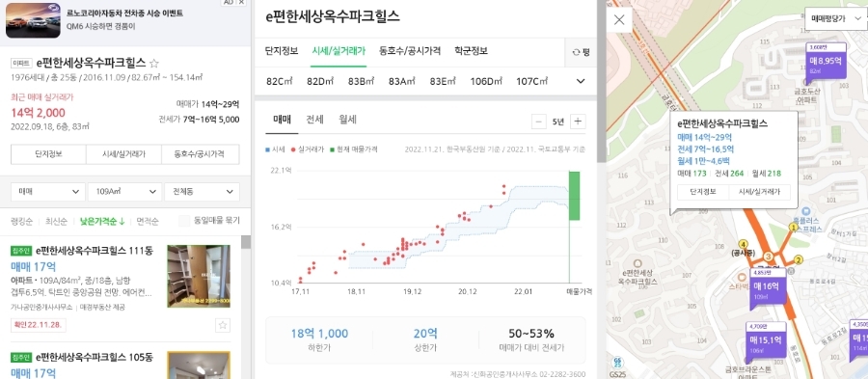Click left panel 동호수/공시가격 button
The height and width of the screenshot is (379, 868).
(200, 155)
